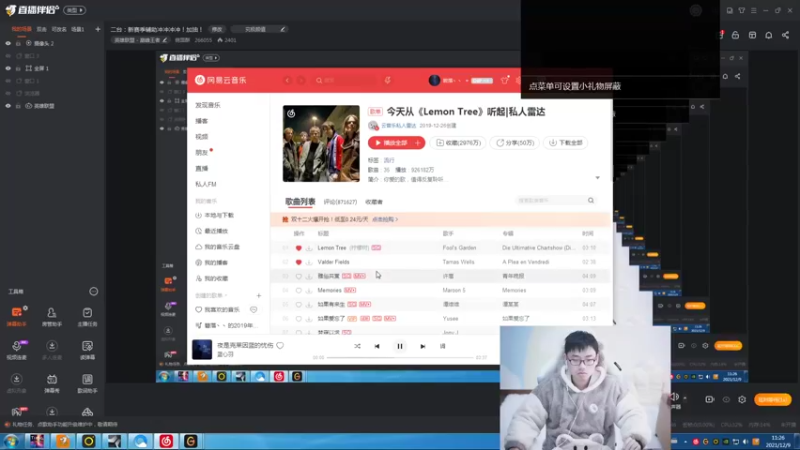This screenshot has height=450, width=800.
Task: Create new playlist with plus in sidebar
Action: point(259,296)
